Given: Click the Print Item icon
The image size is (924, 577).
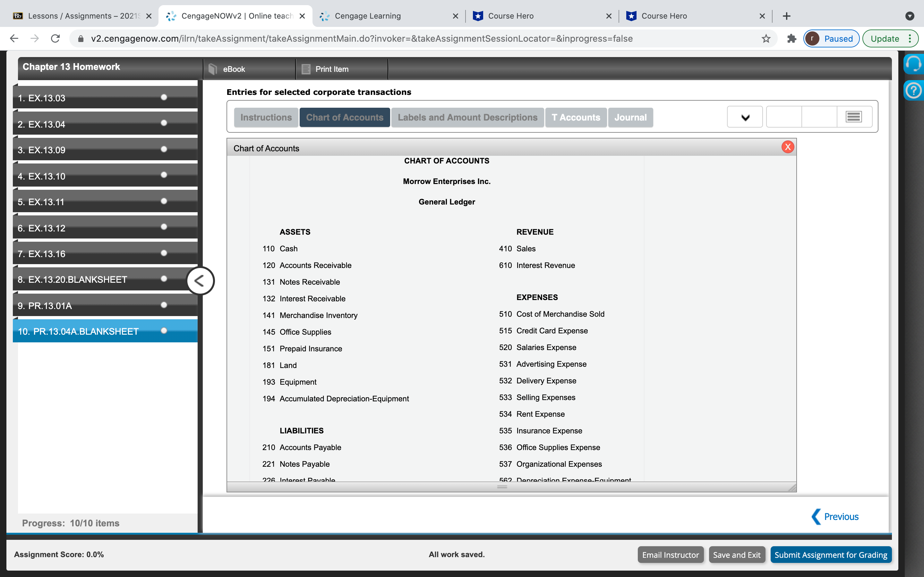Looking at the screenshot, I should click(x=306, y=69).
